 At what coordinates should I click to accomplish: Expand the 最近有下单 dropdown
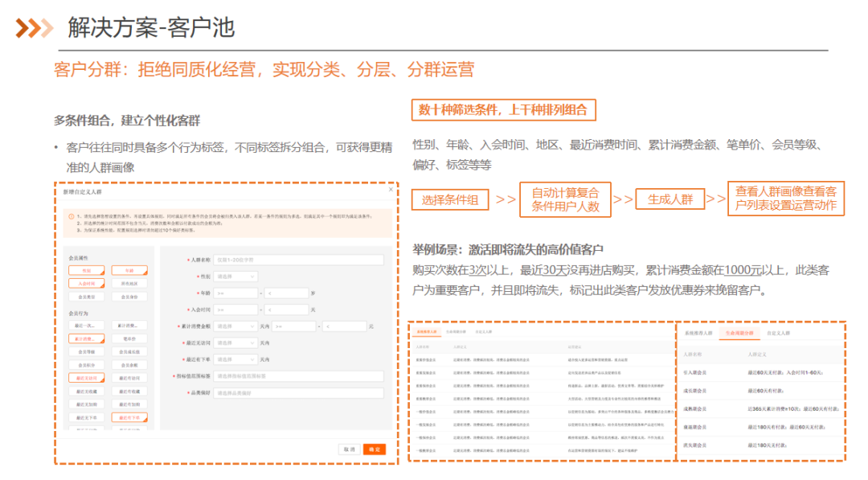[235, 359]
